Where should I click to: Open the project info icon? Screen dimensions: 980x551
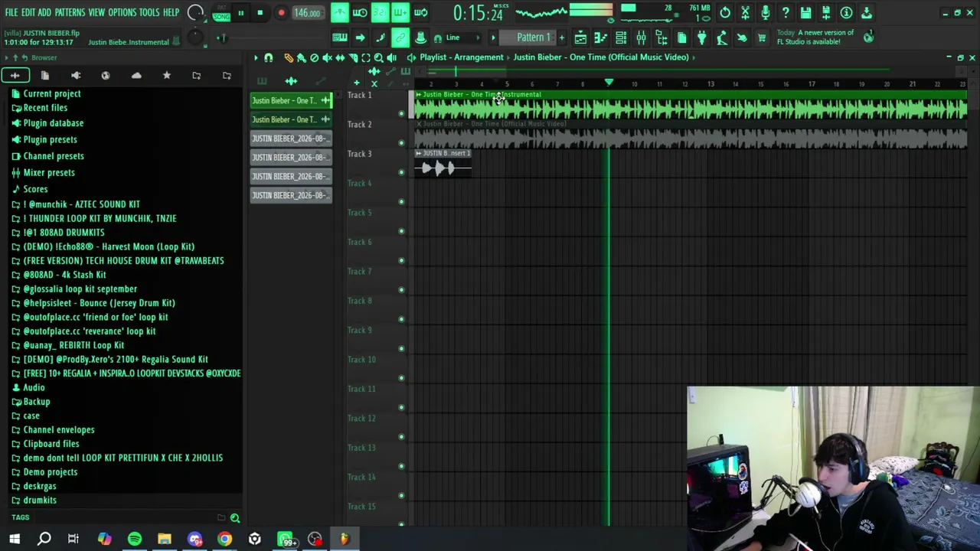tap(846, 13)
